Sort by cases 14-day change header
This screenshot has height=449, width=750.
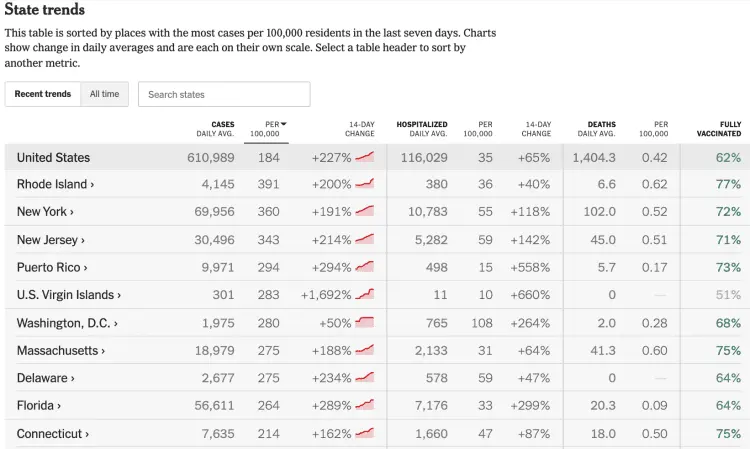360,129
